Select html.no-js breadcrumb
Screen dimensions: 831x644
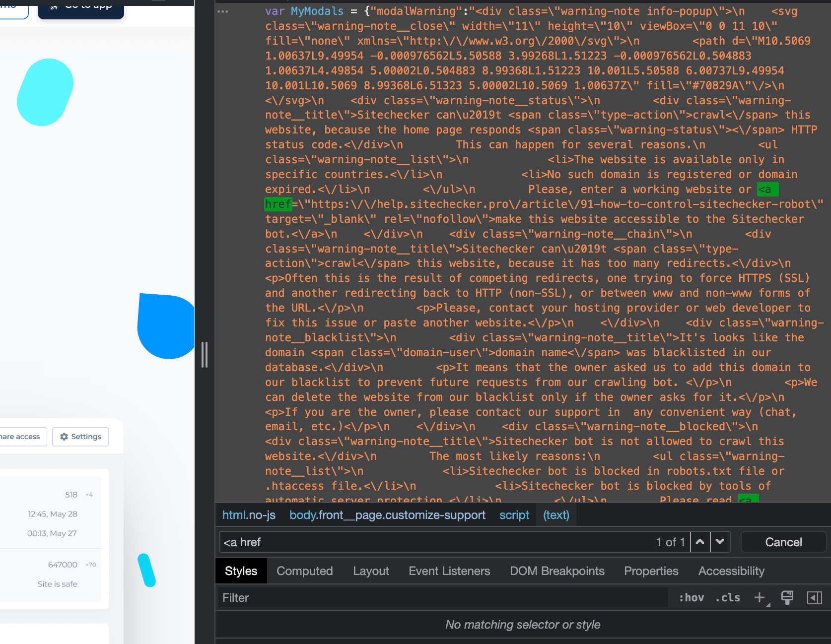coord(249,515)
